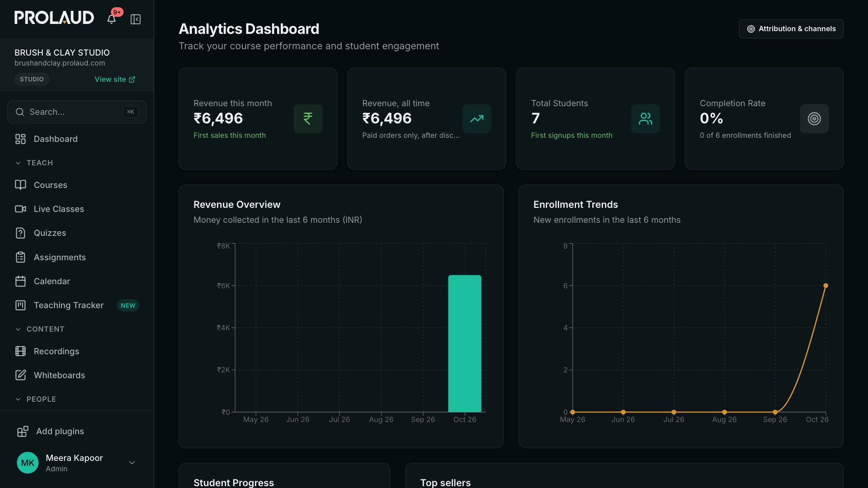The height and width of the screenshot is (488, 868).
Task: Click the STUDIO plan badge
Action: point(32,79)
